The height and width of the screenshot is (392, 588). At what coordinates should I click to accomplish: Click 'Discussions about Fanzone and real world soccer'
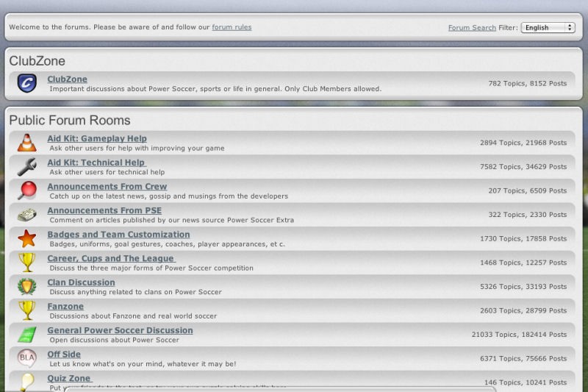tap(133, 316)
